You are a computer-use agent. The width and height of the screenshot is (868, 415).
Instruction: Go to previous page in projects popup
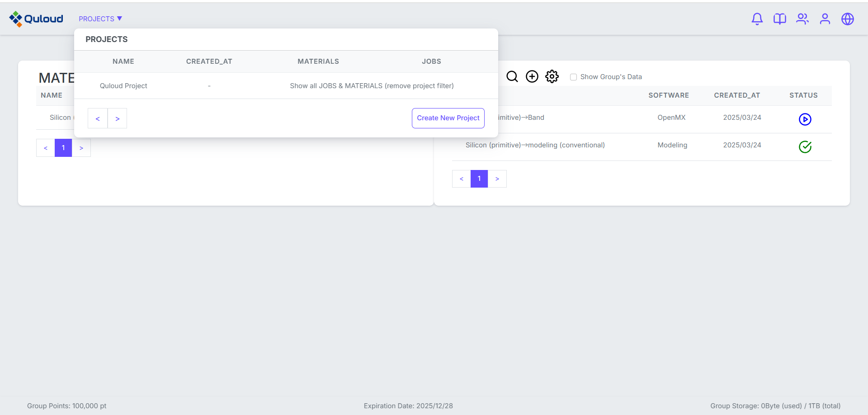tap(98, 118)
